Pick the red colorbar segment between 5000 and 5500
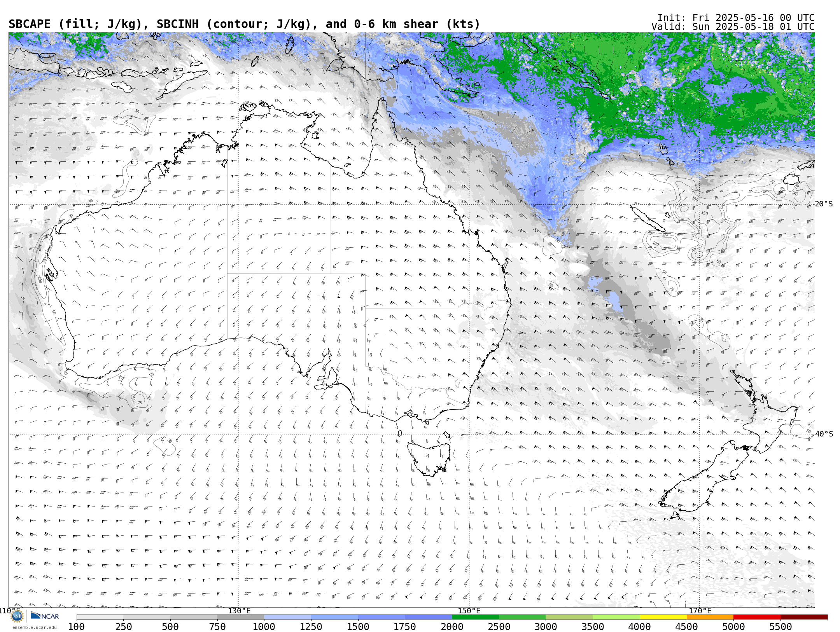840x632 pixels. pos(757,617)
